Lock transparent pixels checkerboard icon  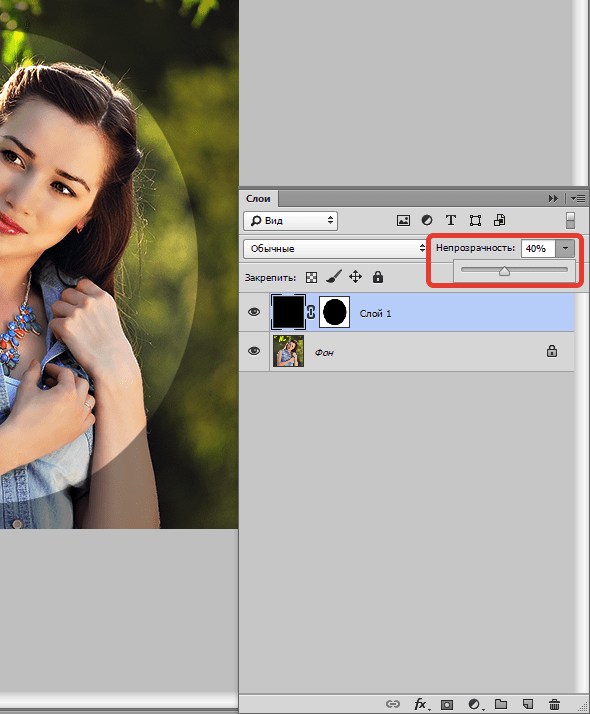coord(311,277)
